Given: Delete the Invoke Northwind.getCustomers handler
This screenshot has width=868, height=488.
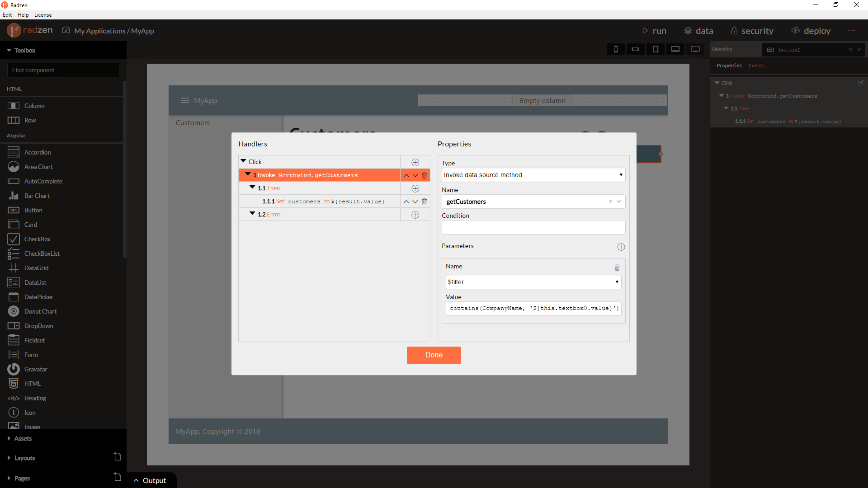Looking at the screenshot, I should (x=424, y=175).
